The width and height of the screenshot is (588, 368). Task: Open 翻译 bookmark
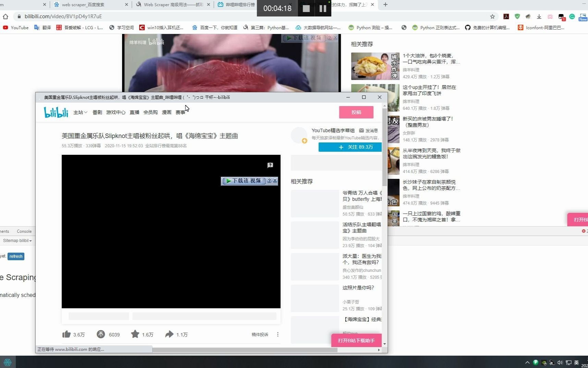click(43, 27)
